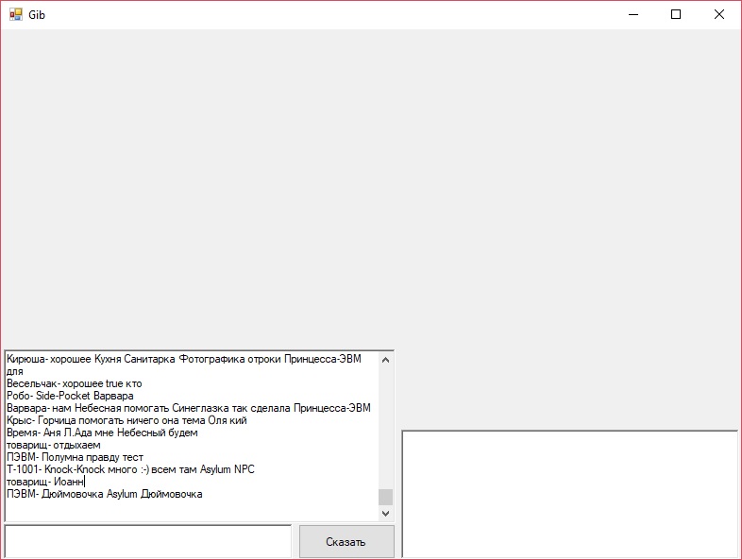Place cursor in last line 'ПЭВМ- Дюймовочка'
Screen dimensions: 742x560
point(104,494)
